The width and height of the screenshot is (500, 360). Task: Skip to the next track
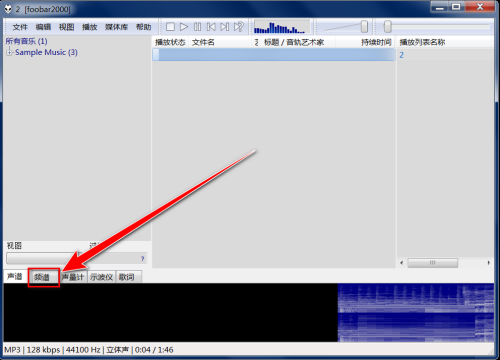225,27
